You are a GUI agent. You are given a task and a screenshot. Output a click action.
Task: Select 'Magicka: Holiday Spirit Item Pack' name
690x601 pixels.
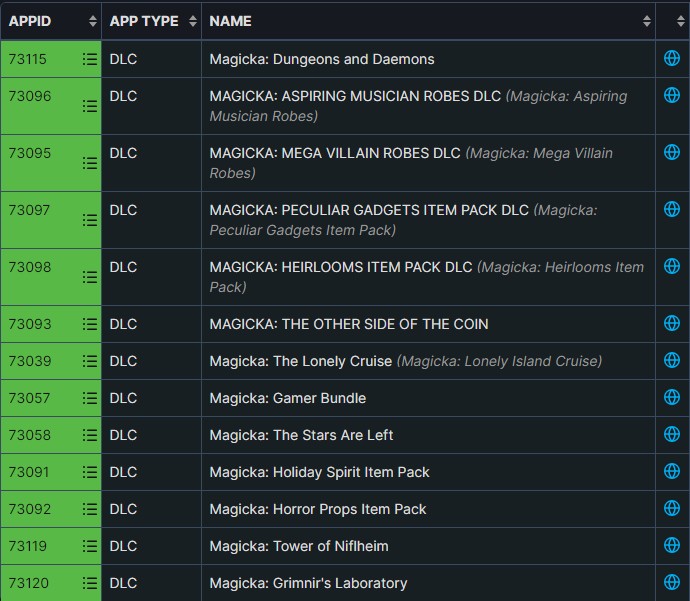coord(319,472)
